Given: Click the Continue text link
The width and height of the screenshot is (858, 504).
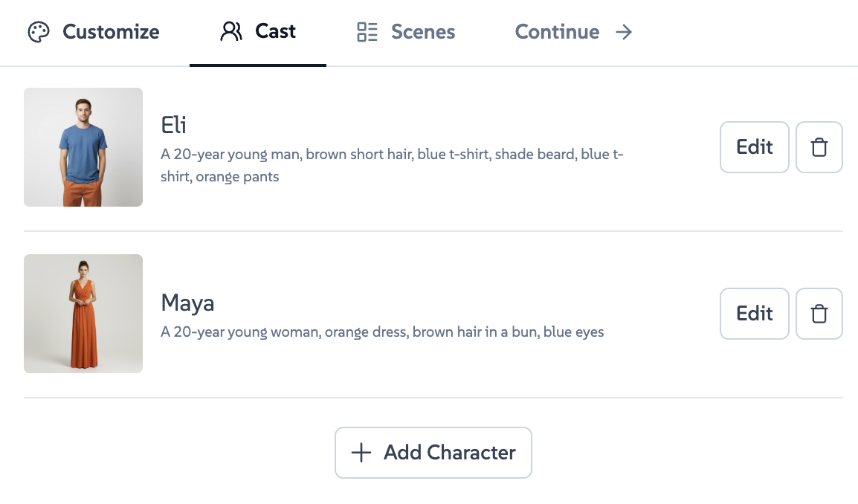Looking at the screenshot, I should pyautogui.click(x=557, y=32).
